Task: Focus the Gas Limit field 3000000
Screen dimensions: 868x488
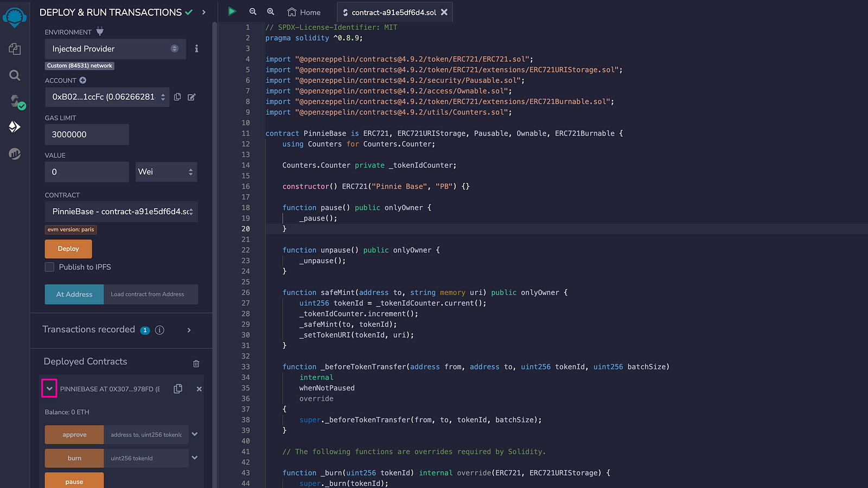Action: (87, 134)
